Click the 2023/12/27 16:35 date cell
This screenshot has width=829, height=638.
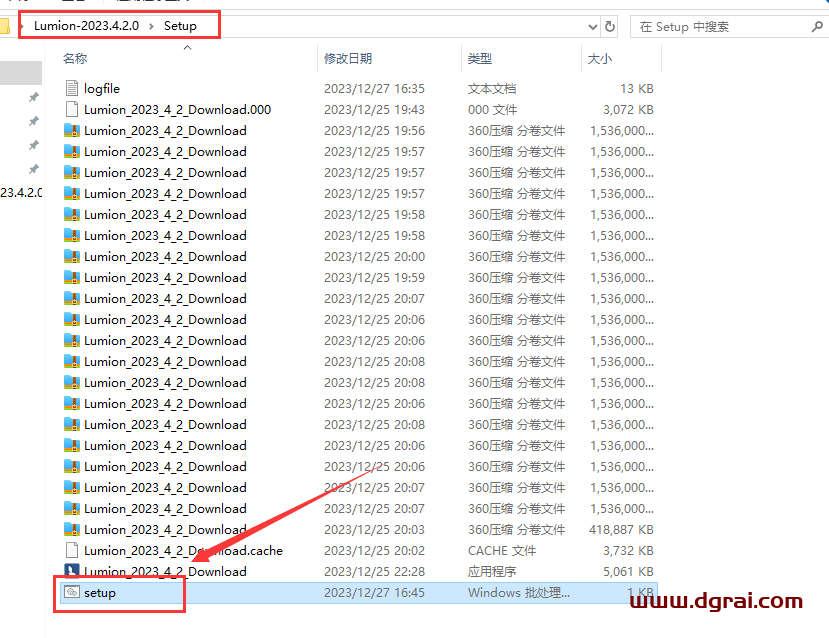374,88
